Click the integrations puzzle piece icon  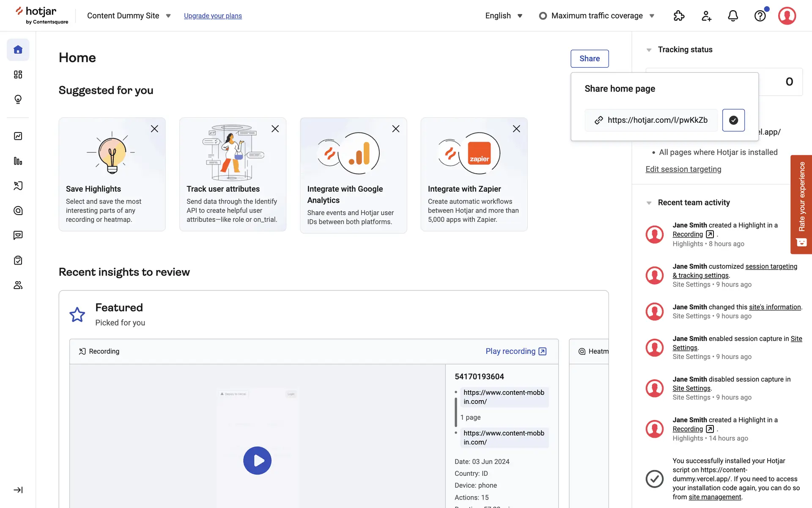coord(679,16)
